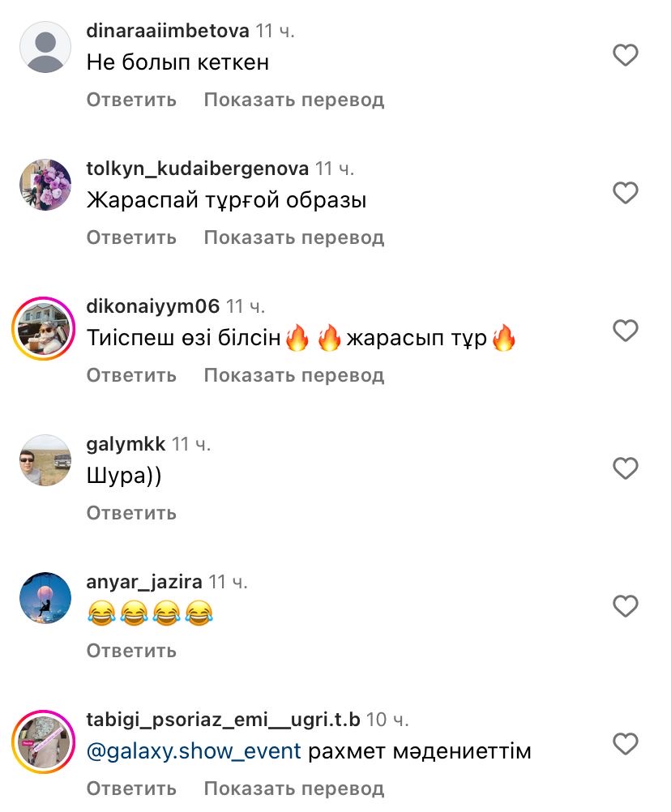This screenshot has width=671, height=812.
Task: Reply to galymkk's comment
Action: coord(131,513)
